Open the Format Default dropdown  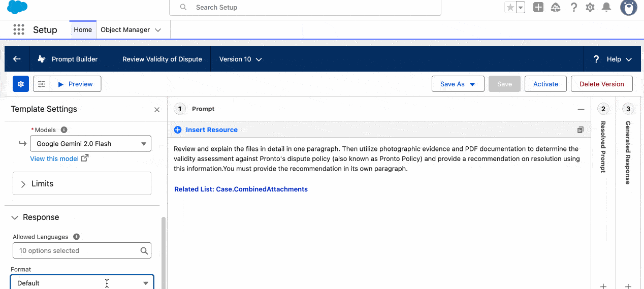(x=82, y=282)
